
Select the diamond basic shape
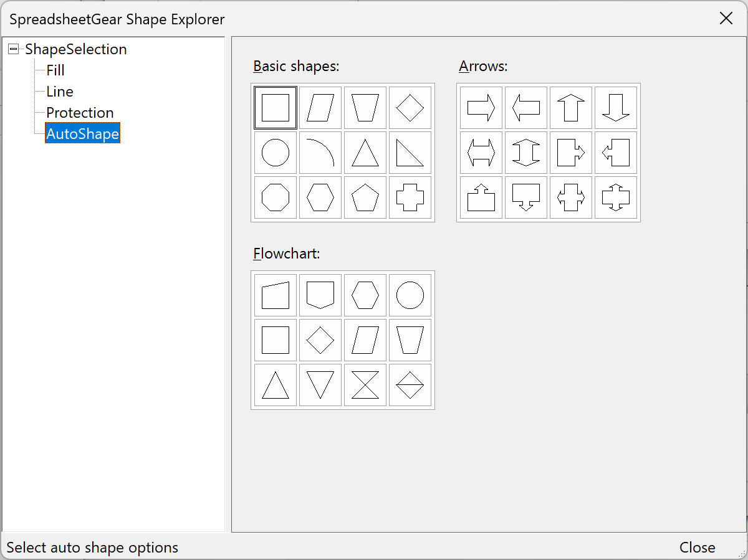pos(410,107)
